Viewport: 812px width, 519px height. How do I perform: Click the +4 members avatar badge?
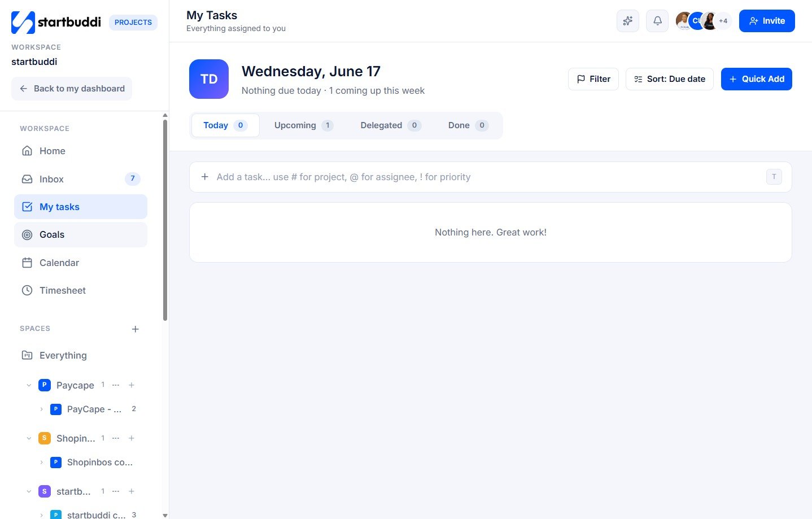click(723, 21)
